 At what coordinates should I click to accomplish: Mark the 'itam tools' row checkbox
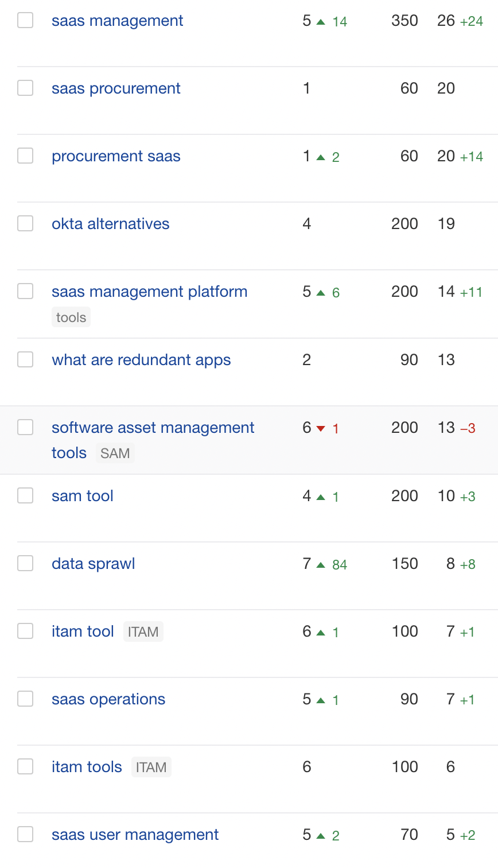(x=25, y=766)
